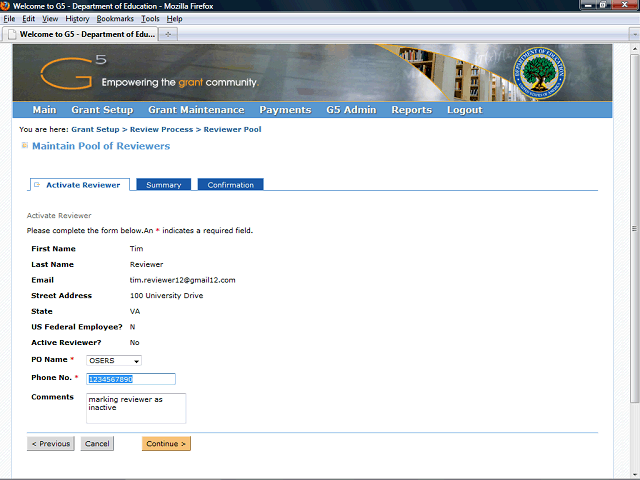The width and height of the screenshot is (640, 480).
Task: Open the Payments navigation item
Action: click(285, 110)
